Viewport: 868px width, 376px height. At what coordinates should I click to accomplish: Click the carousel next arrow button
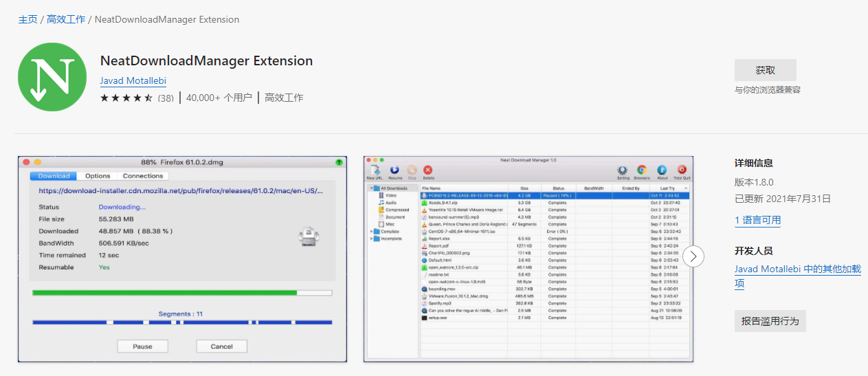click(x=693, y=256)
